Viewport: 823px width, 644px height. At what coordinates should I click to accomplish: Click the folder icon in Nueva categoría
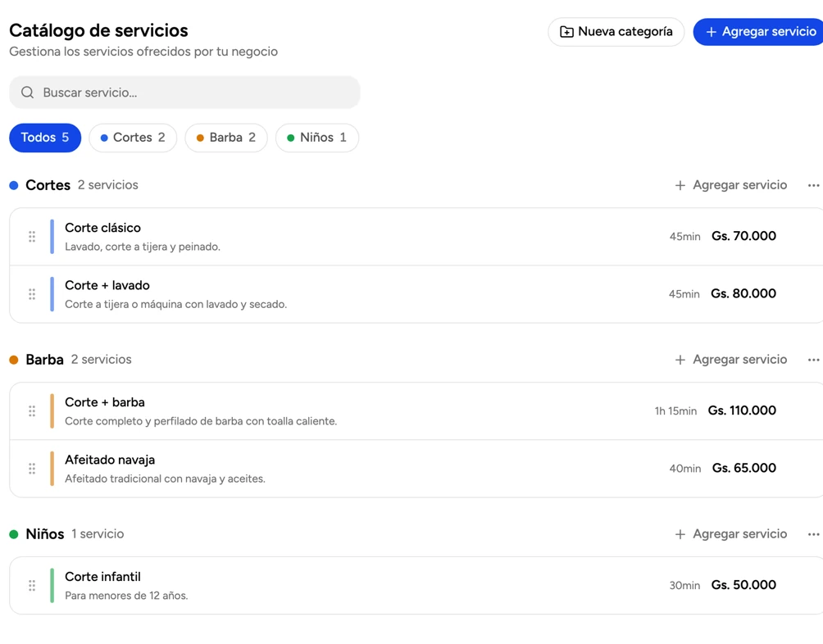566,32
